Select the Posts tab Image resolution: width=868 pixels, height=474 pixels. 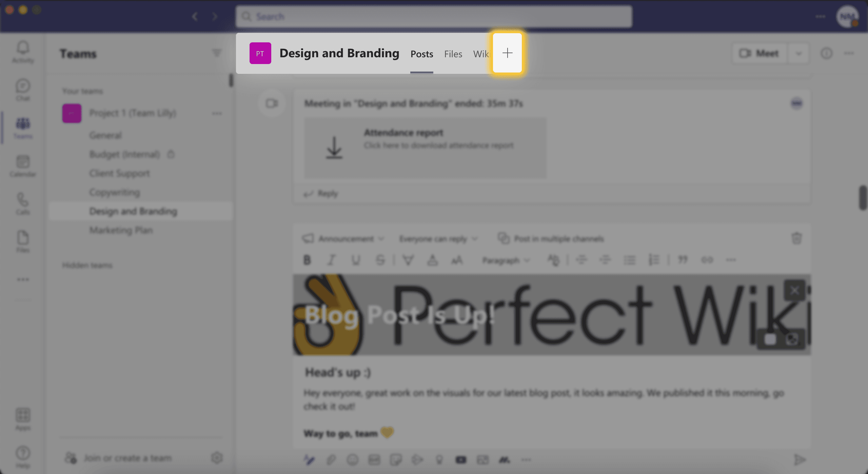coord(421,53)
